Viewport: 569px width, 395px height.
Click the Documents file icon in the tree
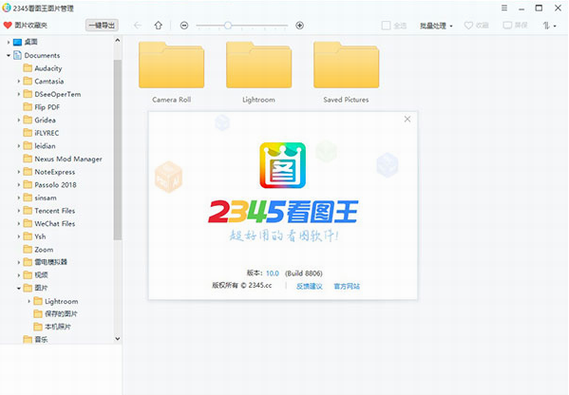[17, 55]
